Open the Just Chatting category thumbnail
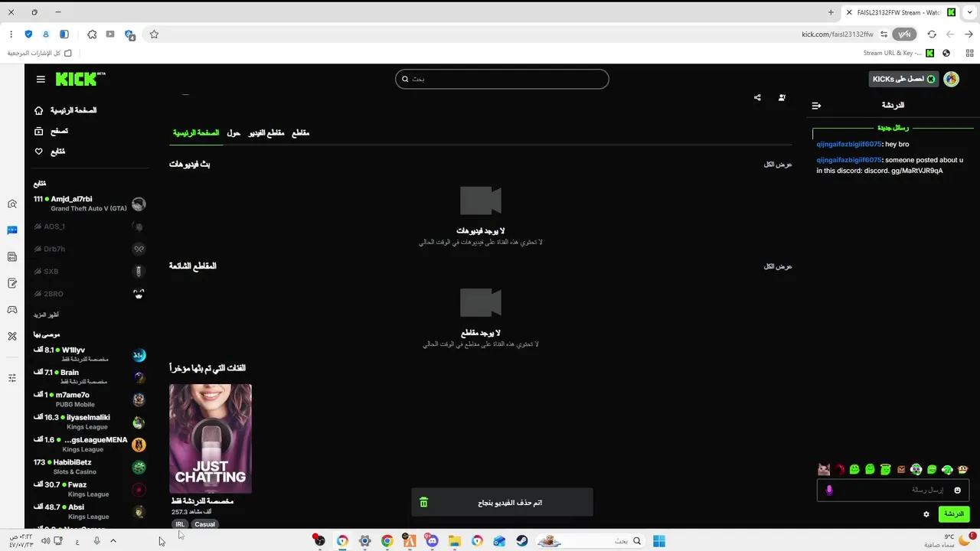This screenshot has height=551, width=980. (211, 439)
